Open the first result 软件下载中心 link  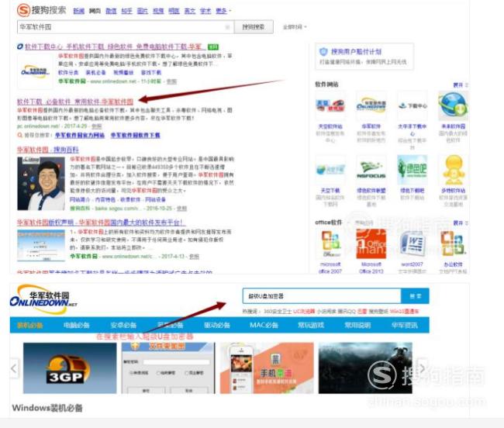tap(113, 47)
